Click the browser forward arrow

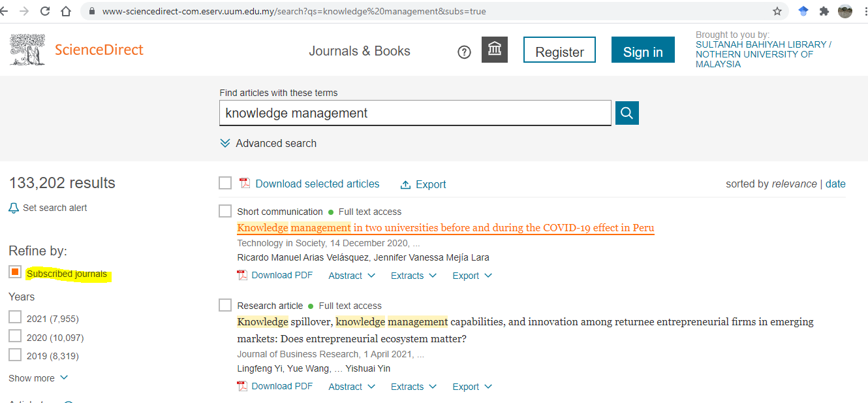click(24, 11)
